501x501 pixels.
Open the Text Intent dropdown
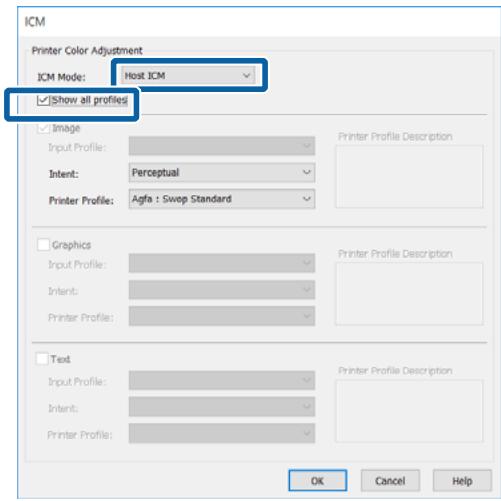coord(222,407)
